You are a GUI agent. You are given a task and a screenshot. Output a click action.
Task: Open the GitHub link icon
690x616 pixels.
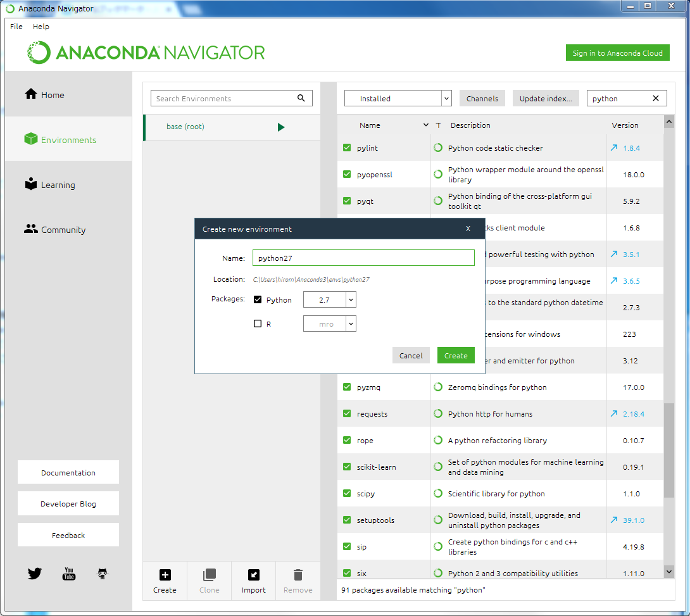(103, 574)
